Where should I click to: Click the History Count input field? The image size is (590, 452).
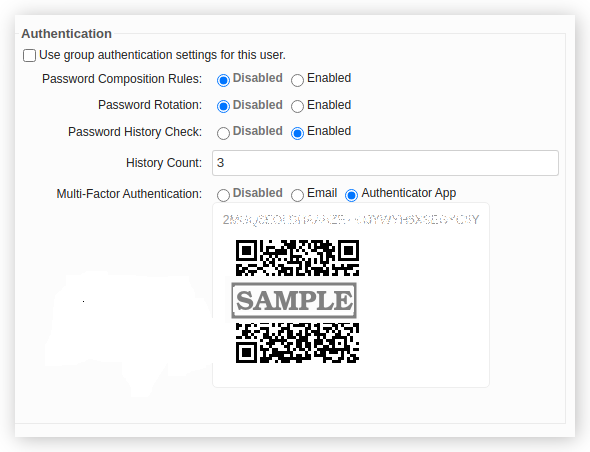pyautogui.click(x=385, y=163)
